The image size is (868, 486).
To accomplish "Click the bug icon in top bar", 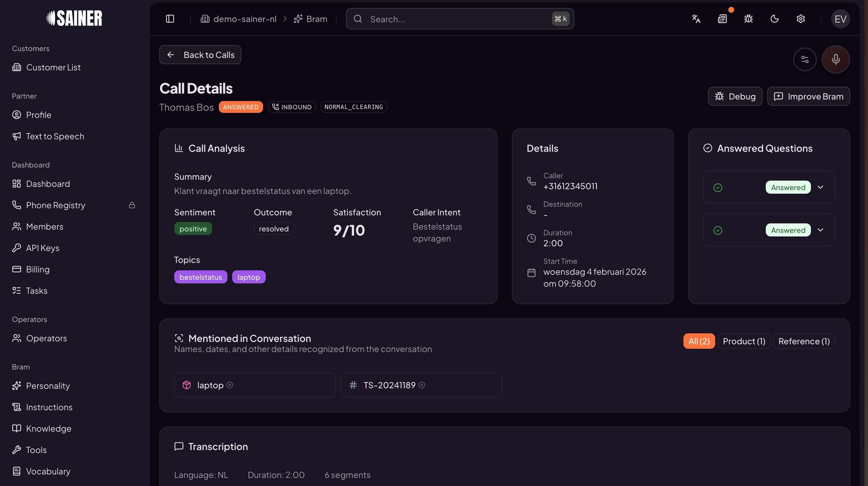I will click(749, 19).
